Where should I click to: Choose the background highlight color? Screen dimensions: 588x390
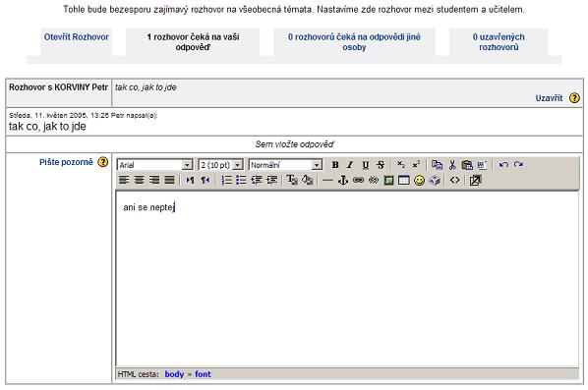[x=308, y=180]
